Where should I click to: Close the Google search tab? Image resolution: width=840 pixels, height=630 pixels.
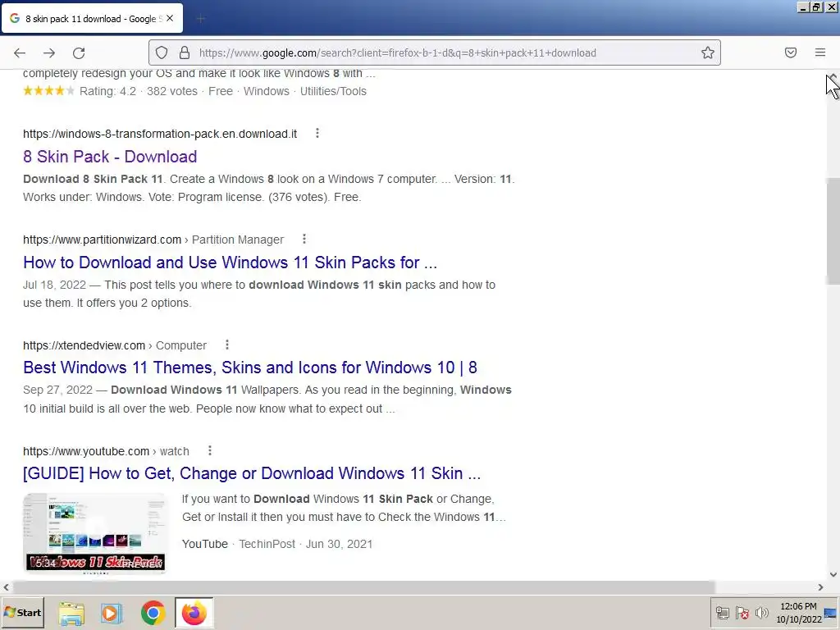170,18
